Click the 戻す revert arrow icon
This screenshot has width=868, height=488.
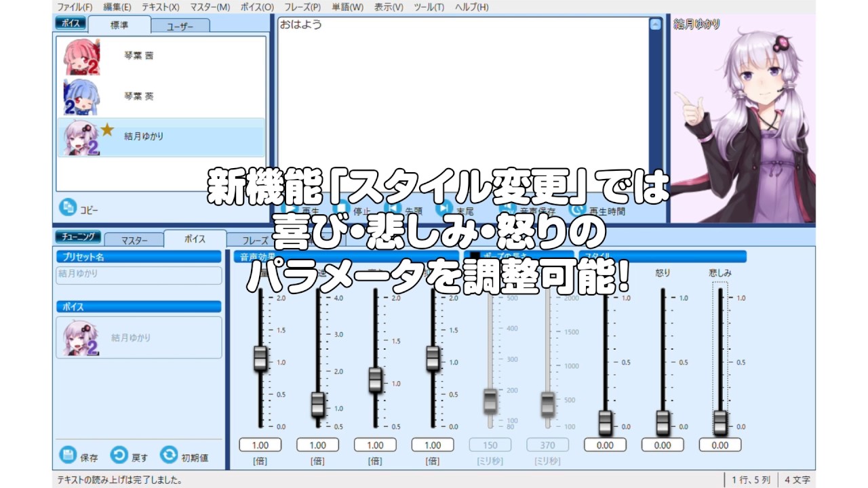119,455
